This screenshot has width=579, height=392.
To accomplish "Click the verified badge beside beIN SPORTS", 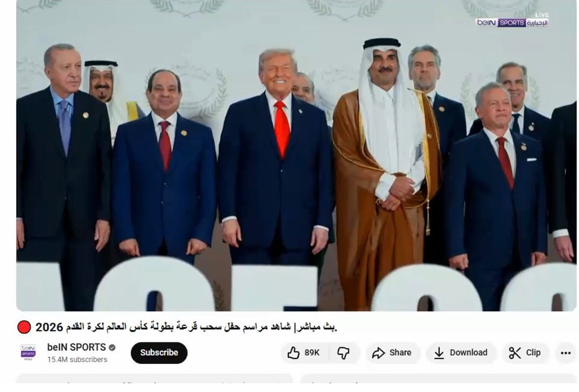I will click(112, 348).
